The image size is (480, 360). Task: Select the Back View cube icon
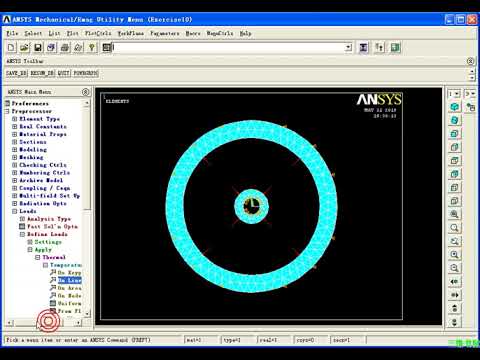tap(454, 174)
